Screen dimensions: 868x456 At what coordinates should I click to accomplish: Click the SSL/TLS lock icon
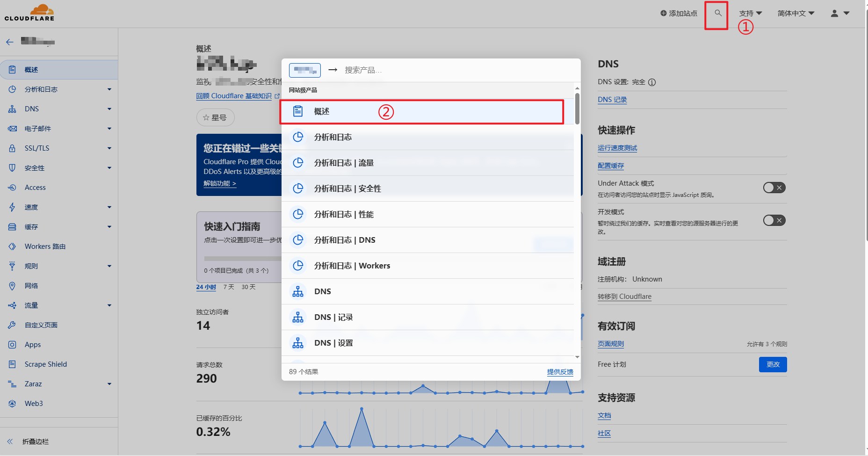(12, 148)
